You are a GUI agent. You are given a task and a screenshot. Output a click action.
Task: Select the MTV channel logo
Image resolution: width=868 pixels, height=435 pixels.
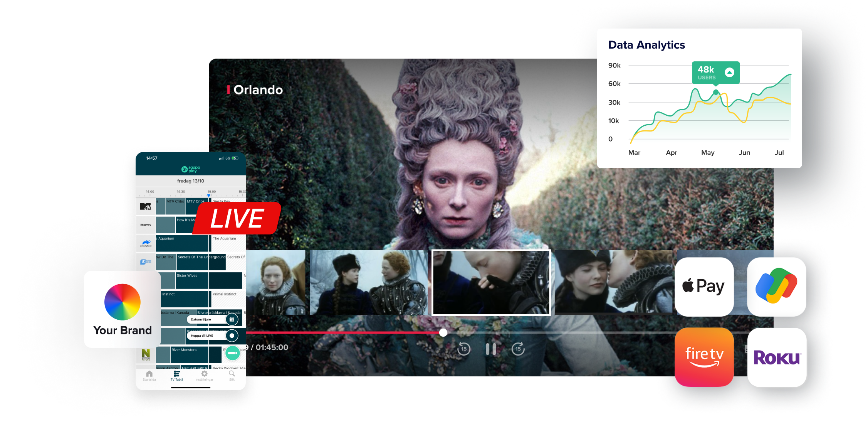click(x=146, y=206)
